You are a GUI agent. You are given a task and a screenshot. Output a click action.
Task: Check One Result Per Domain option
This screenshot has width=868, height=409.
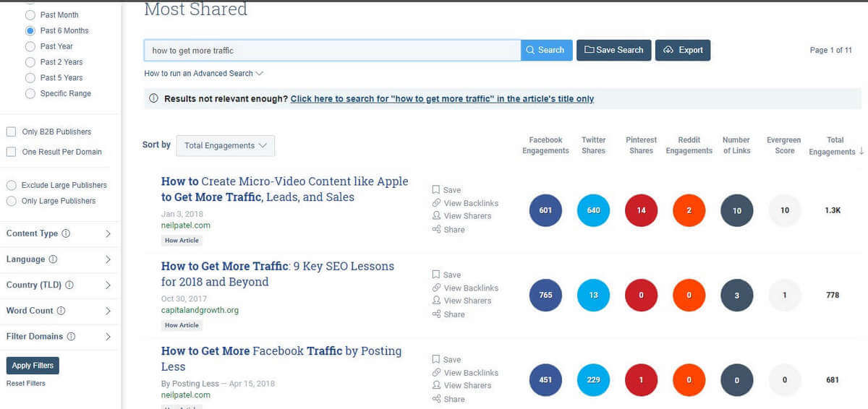[x=12, y=152]
